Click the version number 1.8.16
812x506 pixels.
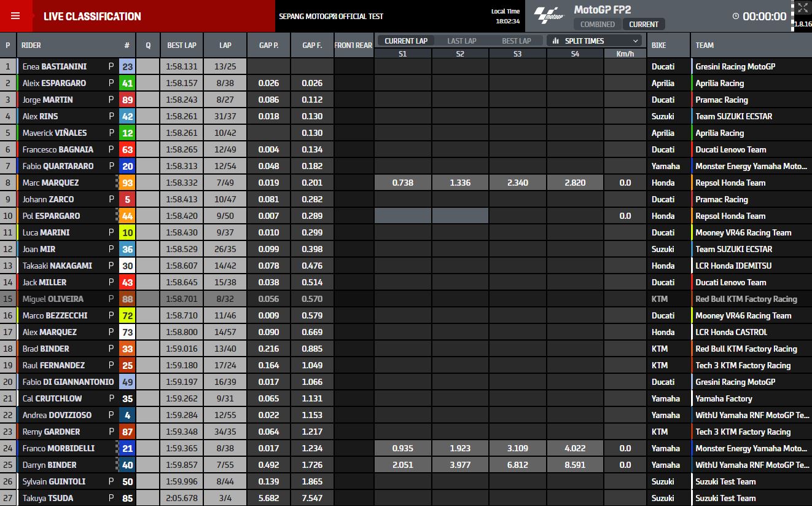802,24
